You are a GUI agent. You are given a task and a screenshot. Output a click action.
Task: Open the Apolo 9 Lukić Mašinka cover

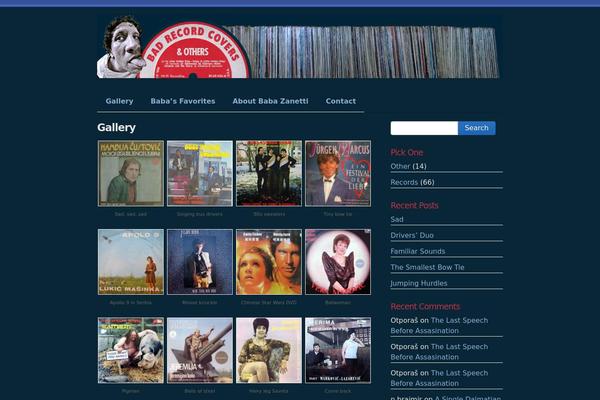click(x=131, y=262)
